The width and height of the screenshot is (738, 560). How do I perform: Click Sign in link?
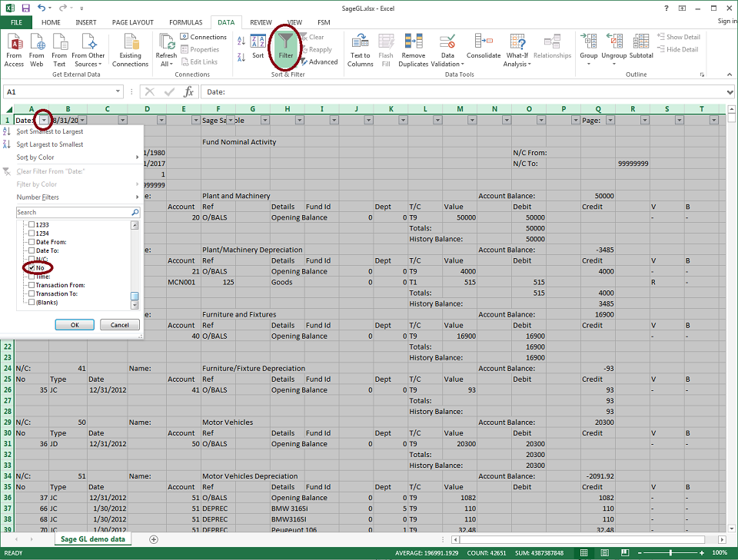tap(726, 22)
